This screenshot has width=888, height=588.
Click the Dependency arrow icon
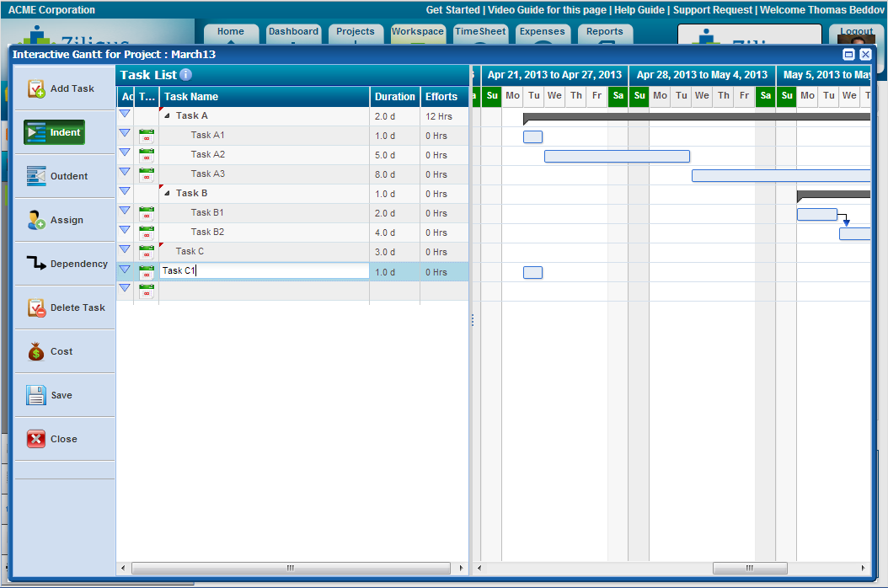tap(36, 264)
